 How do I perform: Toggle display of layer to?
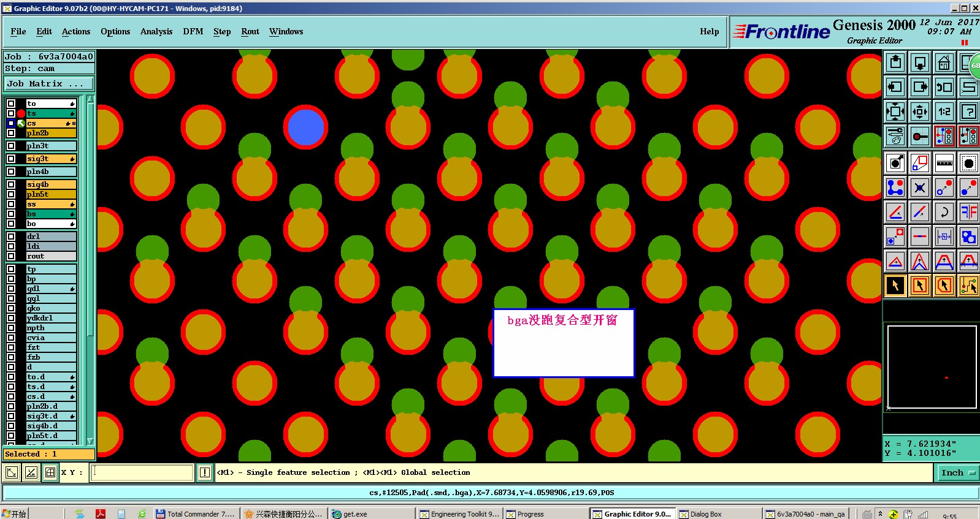click(x=11, y=104)
